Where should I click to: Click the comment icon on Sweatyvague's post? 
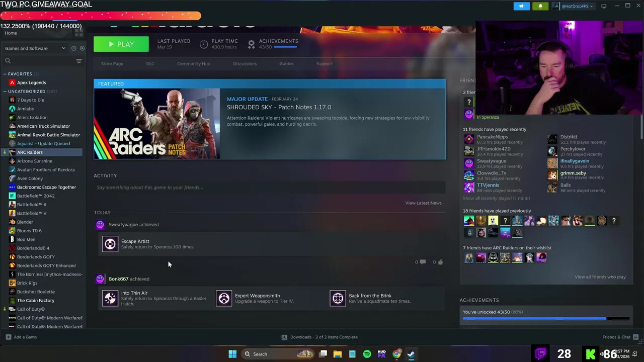[x=423, y=262]
